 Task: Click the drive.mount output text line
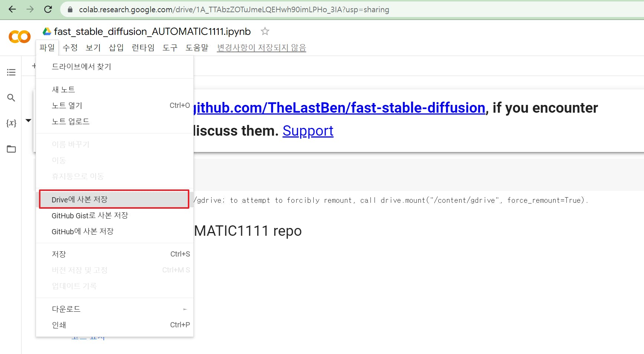tap(390, 200)
